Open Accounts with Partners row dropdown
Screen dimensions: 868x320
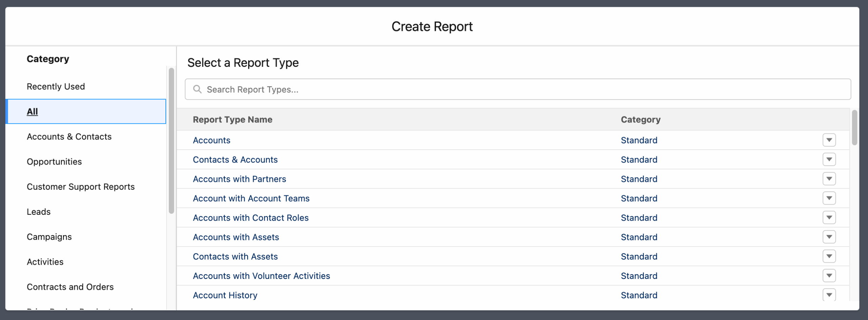tap(829, 179)
